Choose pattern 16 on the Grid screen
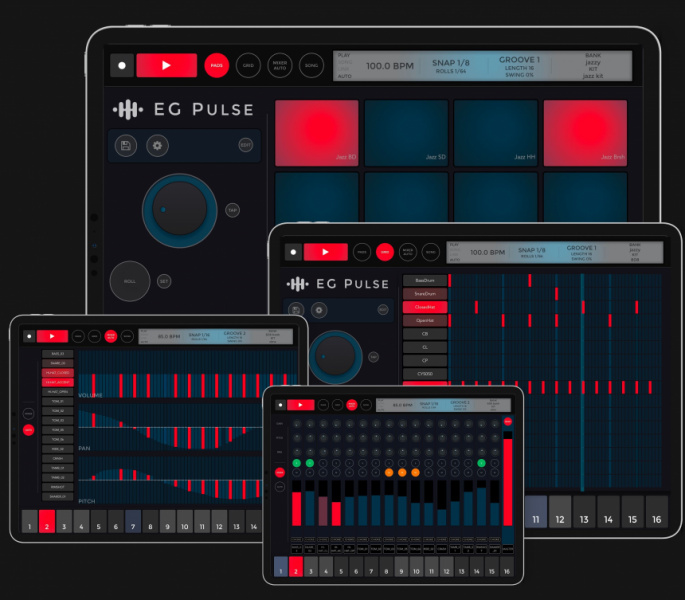 [657, 512]
